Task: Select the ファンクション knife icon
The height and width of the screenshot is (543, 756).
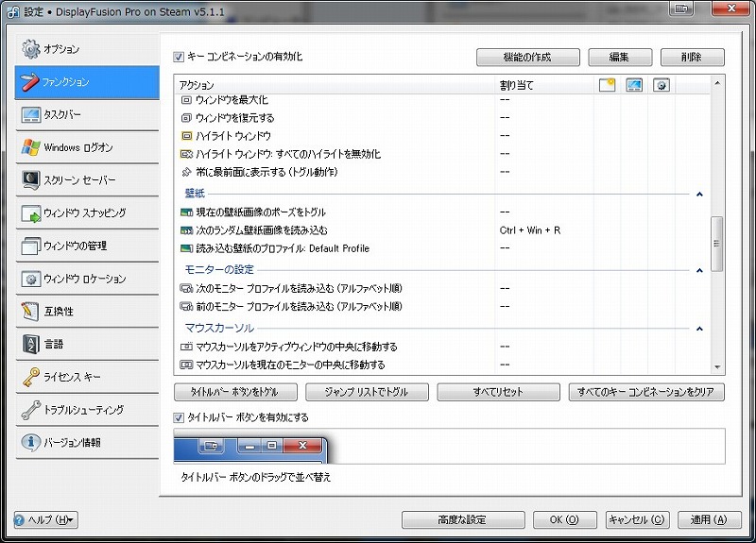Action: [x=30, y=81]
